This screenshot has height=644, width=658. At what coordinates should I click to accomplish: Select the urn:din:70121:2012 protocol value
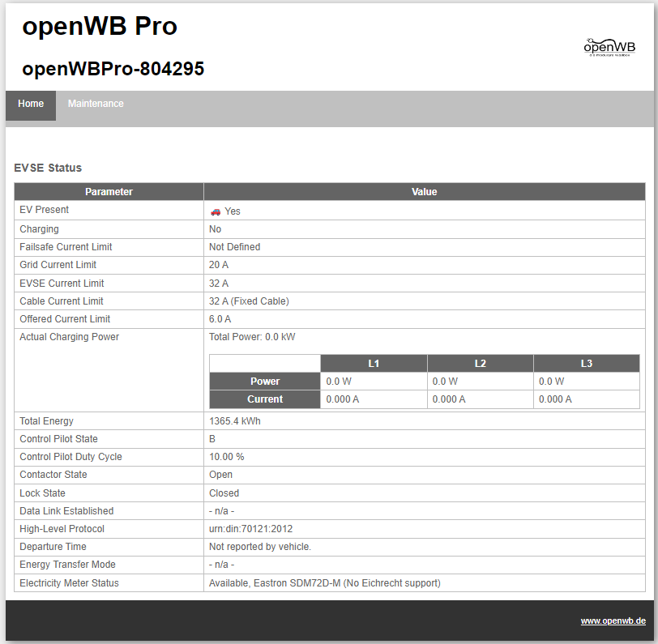250,529
